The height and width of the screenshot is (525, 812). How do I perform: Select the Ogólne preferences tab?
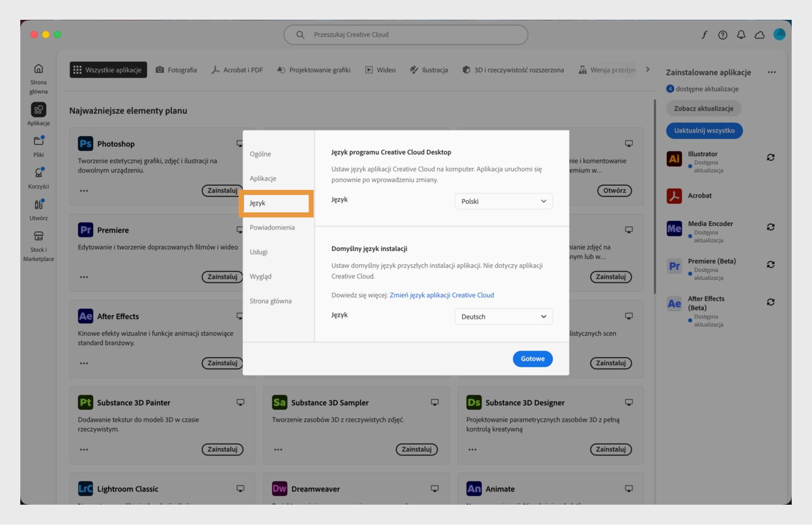click(x=260, y=154)
